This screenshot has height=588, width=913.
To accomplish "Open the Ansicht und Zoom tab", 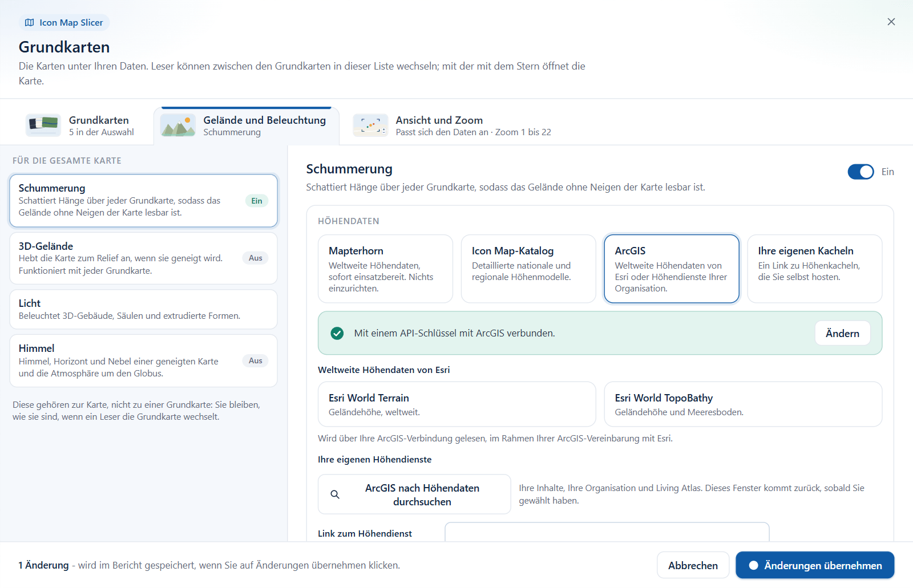I will coord(453,125).
